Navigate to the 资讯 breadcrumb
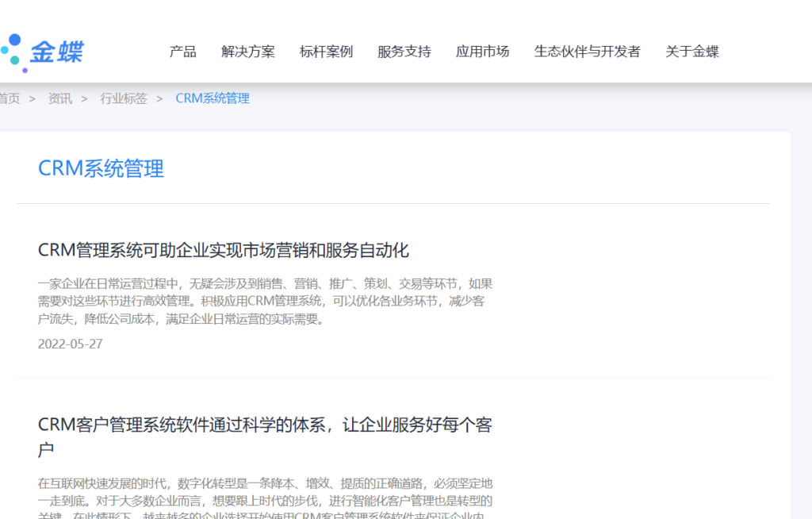Viewport: 812px width, 519px height. coord(60,98)
